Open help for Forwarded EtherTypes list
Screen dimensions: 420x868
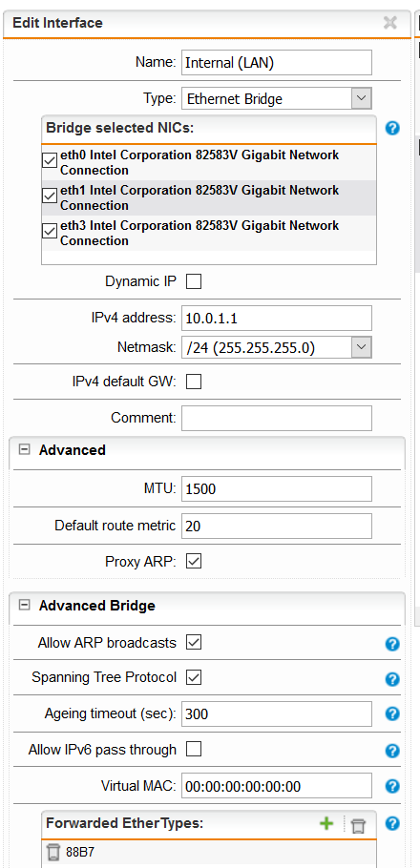(x=392, y=823)
